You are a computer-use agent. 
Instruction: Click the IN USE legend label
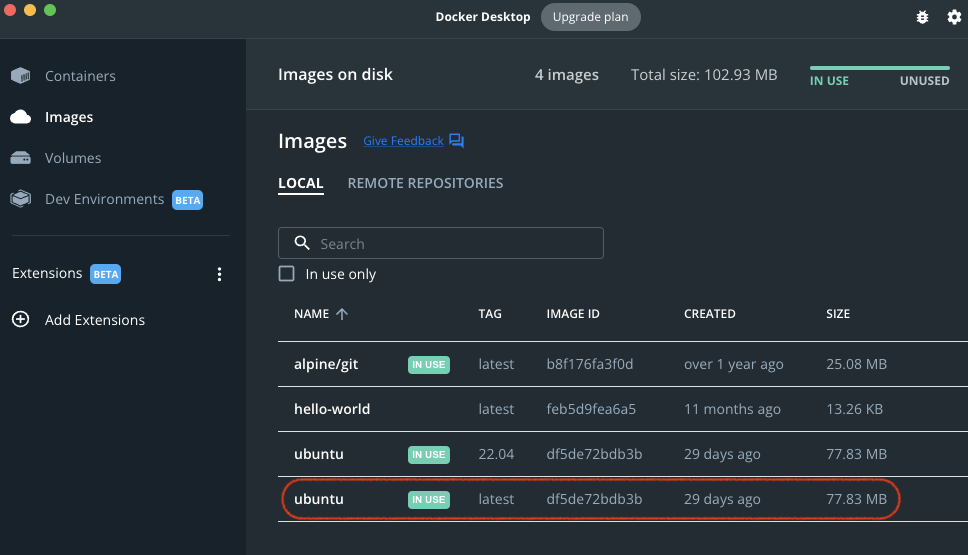(829, 81)
